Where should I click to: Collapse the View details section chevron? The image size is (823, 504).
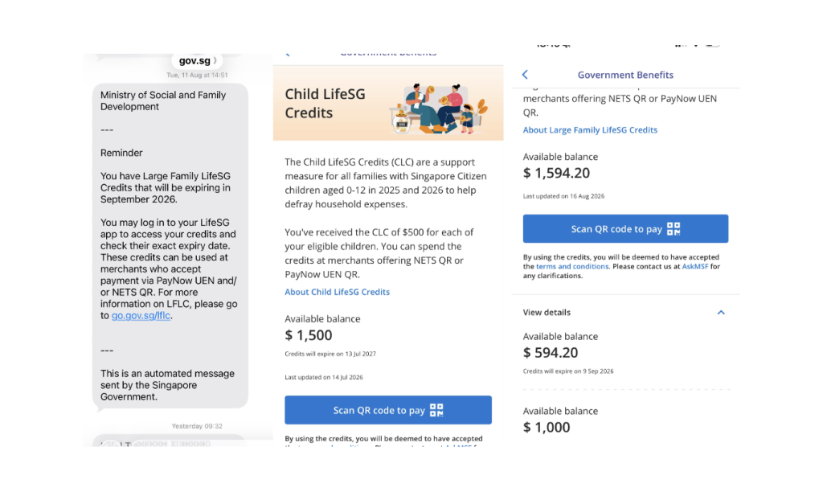tap(721, 313)
